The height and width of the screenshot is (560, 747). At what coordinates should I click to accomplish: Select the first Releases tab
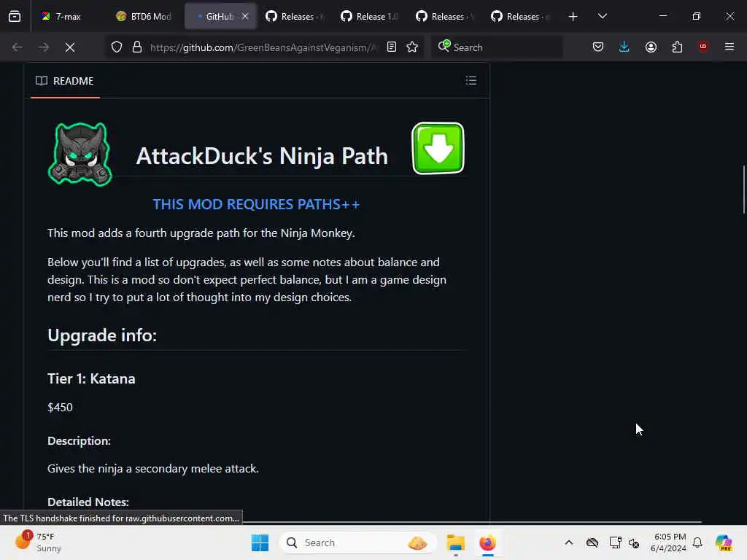tap(294, 17)
